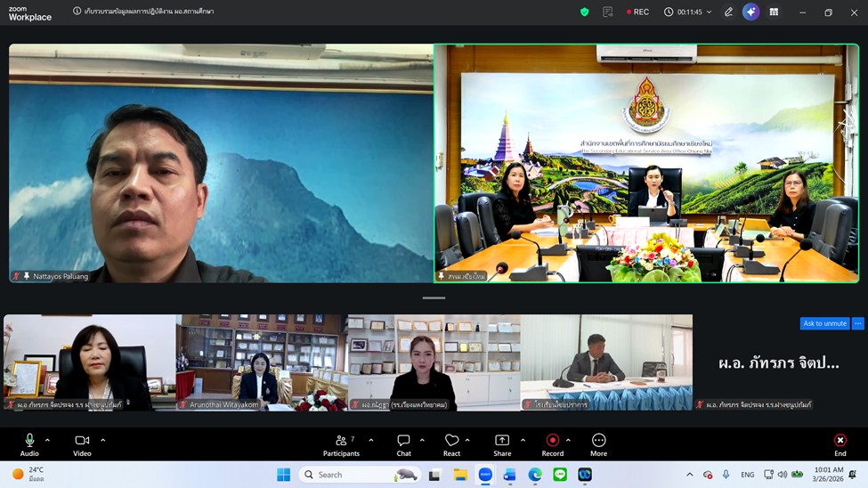Open the meeting info icon beside the title

point(77,12)
